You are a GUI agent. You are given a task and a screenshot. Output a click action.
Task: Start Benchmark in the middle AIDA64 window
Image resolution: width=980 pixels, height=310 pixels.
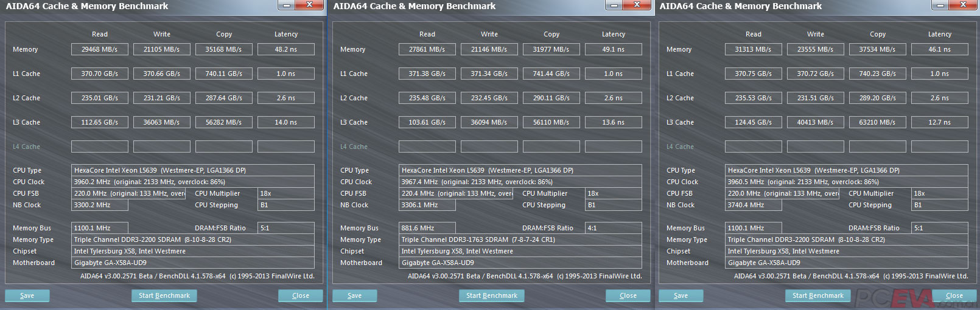(x=492, y=295)
